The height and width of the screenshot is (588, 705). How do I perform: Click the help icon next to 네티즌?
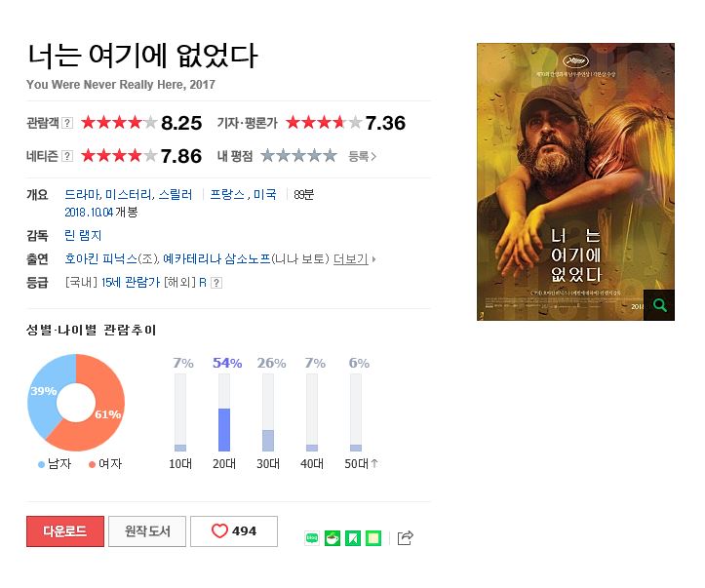tap(67, 156)
